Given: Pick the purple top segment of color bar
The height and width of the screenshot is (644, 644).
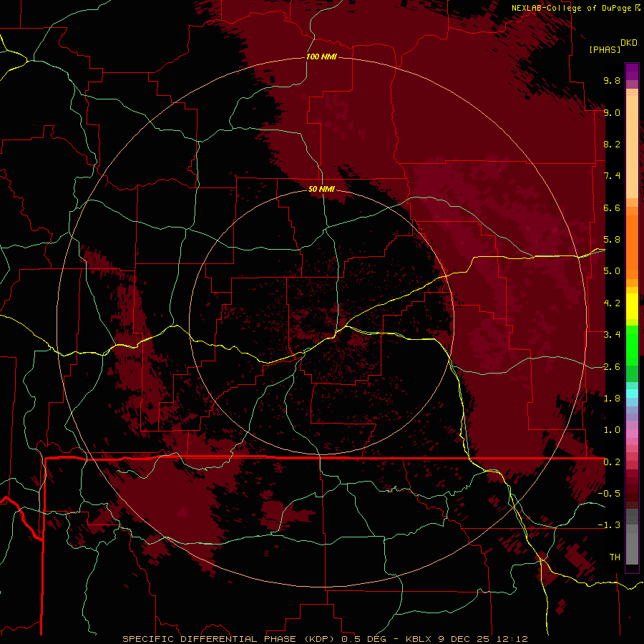Looking at the screenshot, I should pyautogui.click(x=632, y=72).
